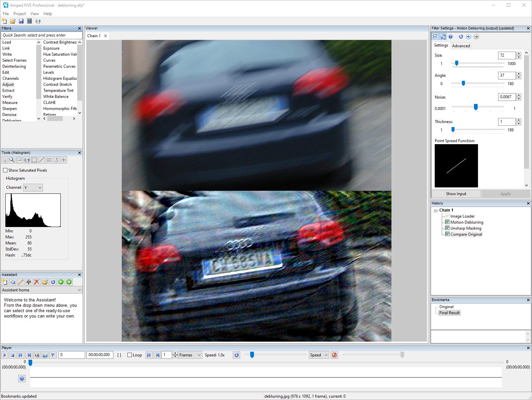Toggle the Loop checkbox in Player
Screen dimensions: 532x400
[x=129, y=355]
